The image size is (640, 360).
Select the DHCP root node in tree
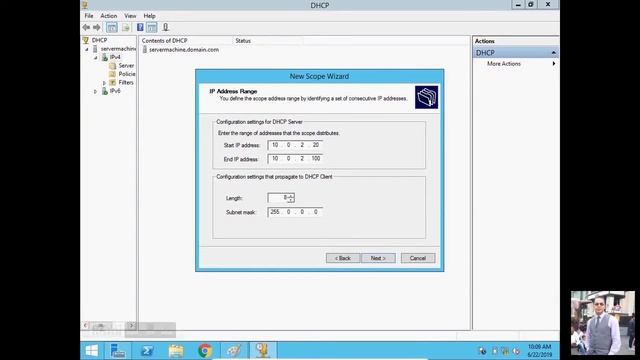[x=99, y=40]
